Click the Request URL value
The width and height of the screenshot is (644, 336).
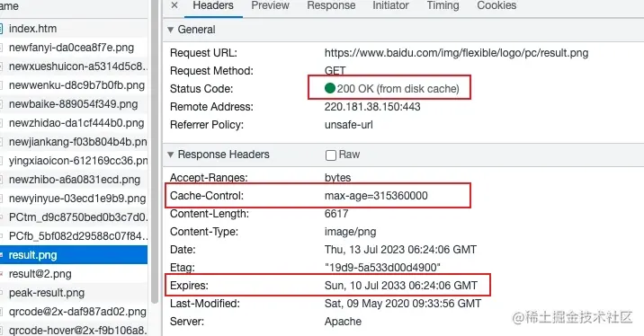pos(456,53)
